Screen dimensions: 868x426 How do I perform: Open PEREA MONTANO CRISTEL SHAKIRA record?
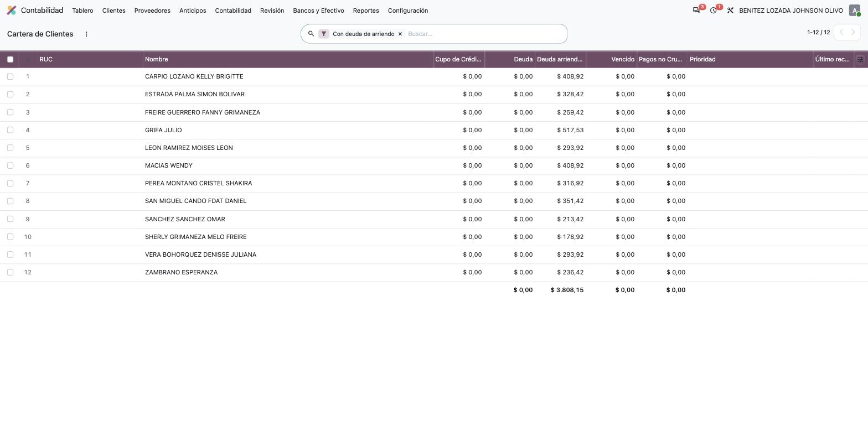[x=198, y=183]
